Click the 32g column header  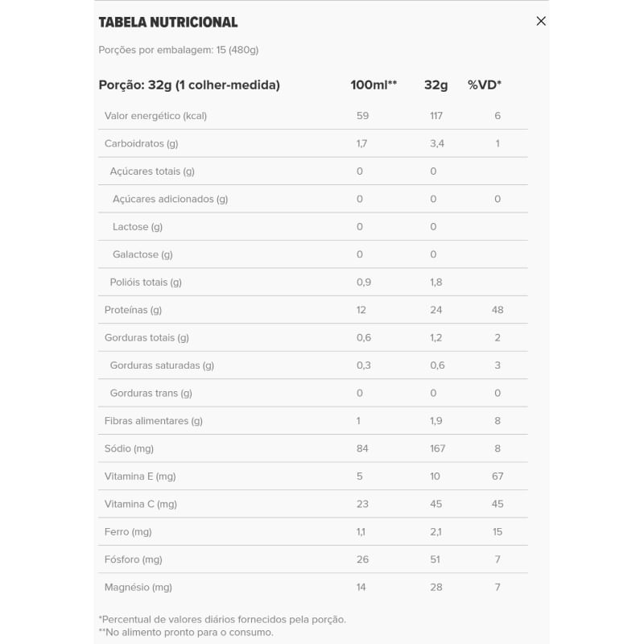coord(436,85)
